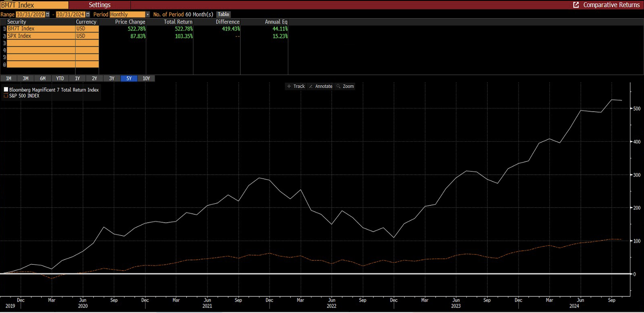Click the Difference column header
This screenshot has width=644, height=313.
[x=228, y=22]
